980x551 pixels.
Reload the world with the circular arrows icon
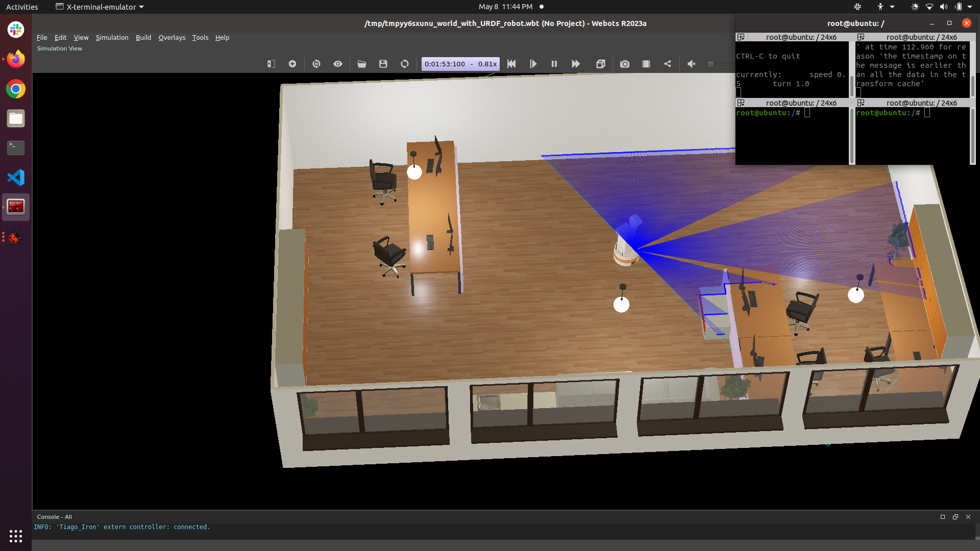pos(405,64)
